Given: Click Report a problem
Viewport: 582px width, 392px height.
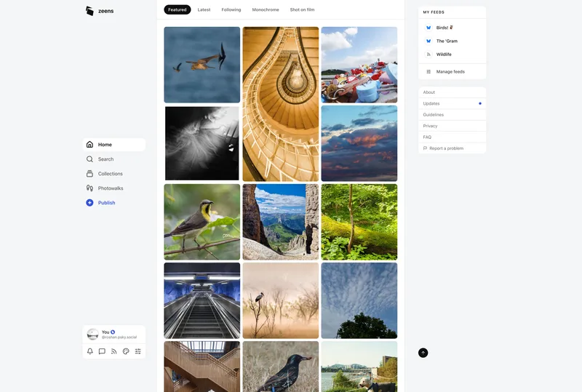Looking at the screenshot, I should coord(452,148).
